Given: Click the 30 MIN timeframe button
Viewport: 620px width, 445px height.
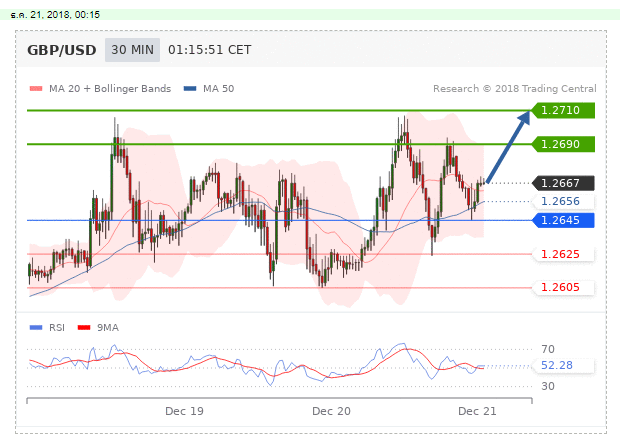Looking at the screenshot, I should pos(132,50).
